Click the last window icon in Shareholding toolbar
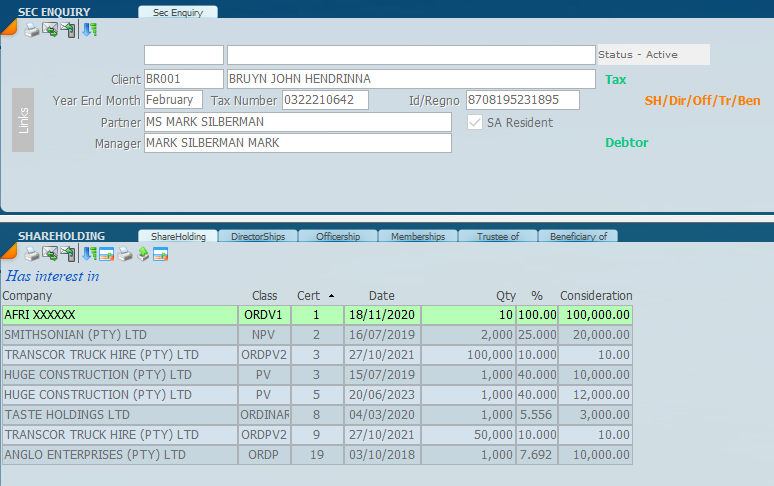This screenshot has height=486, width=774. coord(160,254)
